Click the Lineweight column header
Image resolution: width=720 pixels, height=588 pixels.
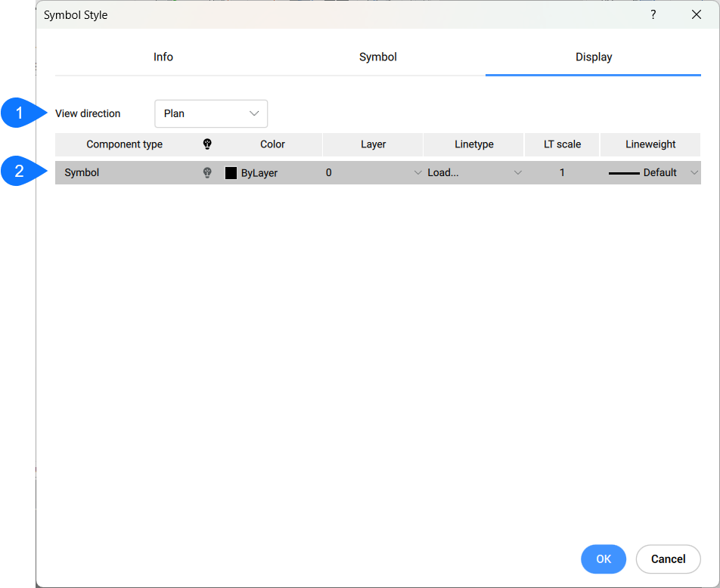650,144
